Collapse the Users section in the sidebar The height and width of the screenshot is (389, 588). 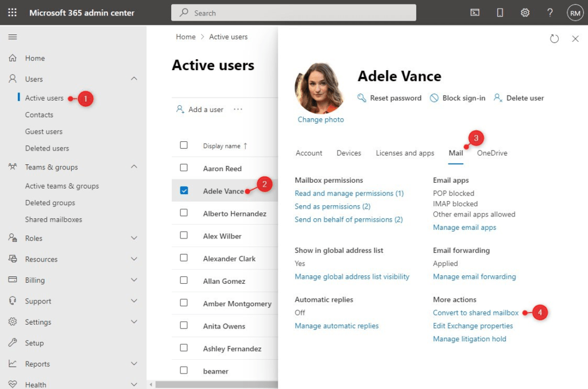(134, 79)
